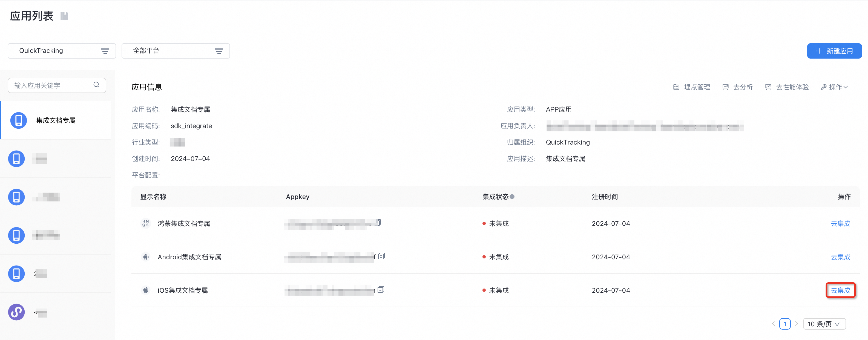Click the 未集成 status of the 鸿蒙 row
Viewport: 868px width, 340px height.
point(495,223)
